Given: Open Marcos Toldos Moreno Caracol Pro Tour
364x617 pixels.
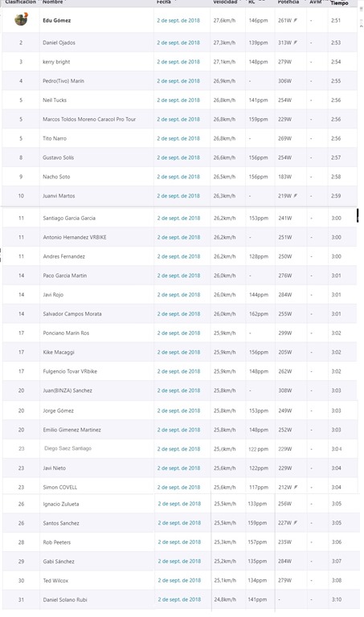Looking at the screenshot, I should tap(89, 119).
